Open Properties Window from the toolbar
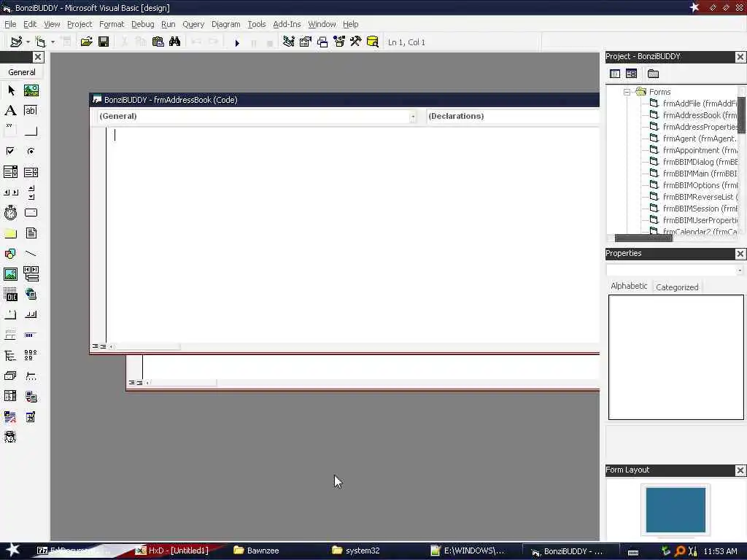The width and height of the screenshot is (747, 560). point(306,42)
